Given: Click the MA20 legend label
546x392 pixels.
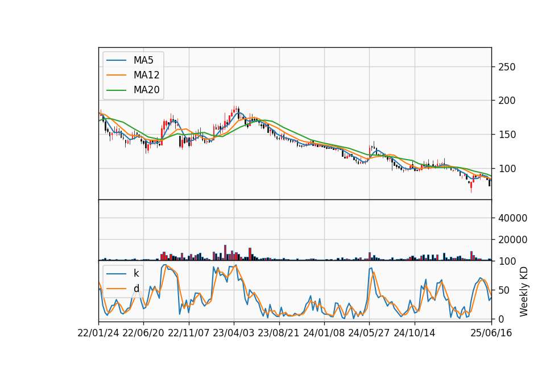Looking at the screenshot, I should click(x=146, y=90).
